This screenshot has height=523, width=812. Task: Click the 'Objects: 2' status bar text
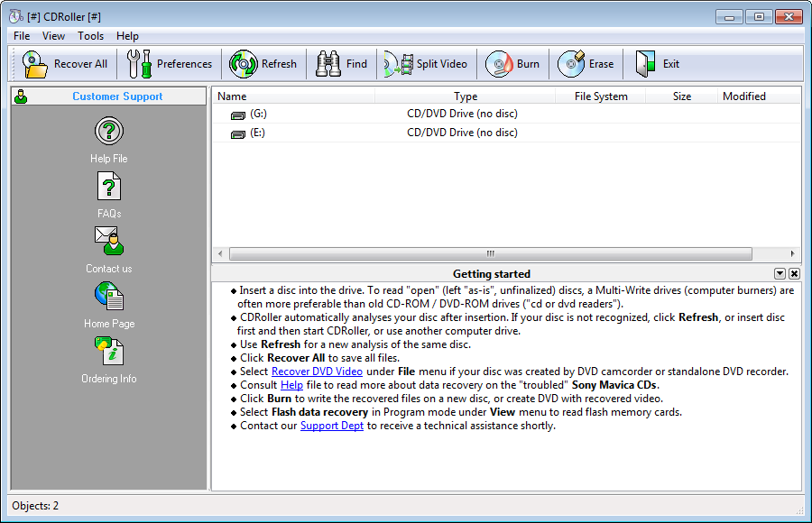(35, 505)
